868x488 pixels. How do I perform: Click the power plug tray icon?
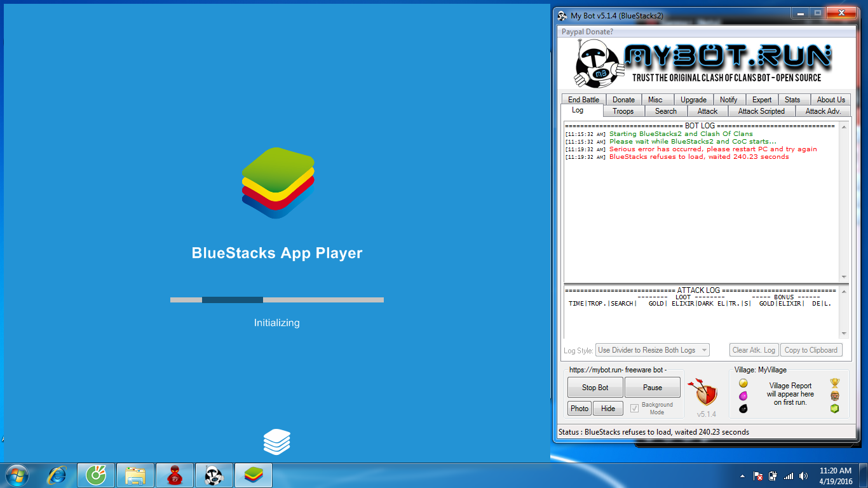pyautogui.click(x=773, y=476)
